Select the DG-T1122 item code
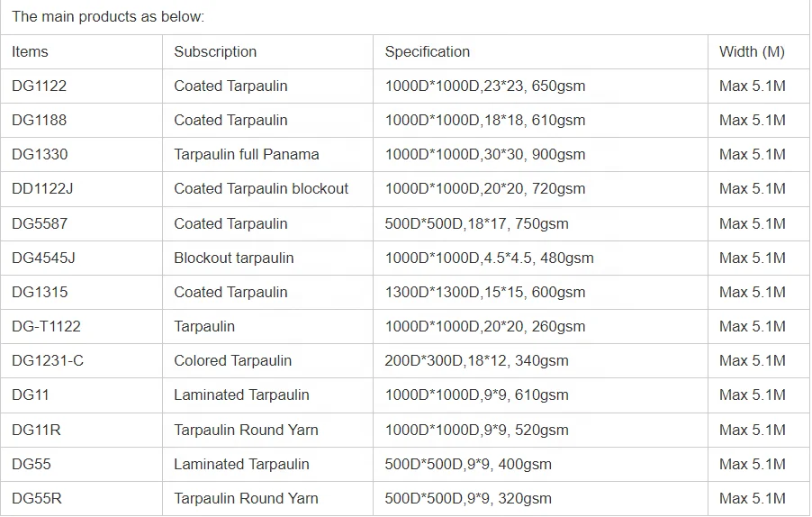812x517 pixels. (x=46, y=327)
